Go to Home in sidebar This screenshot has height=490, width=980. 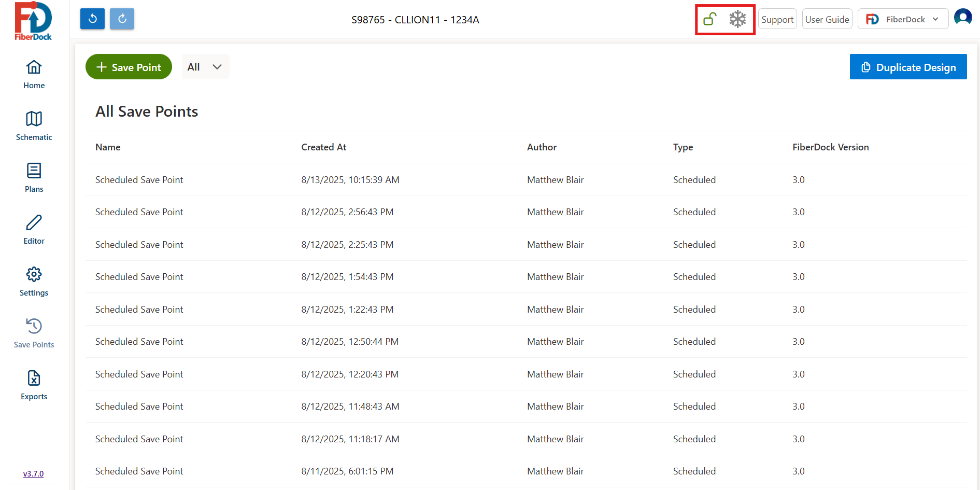pos(34,74)
